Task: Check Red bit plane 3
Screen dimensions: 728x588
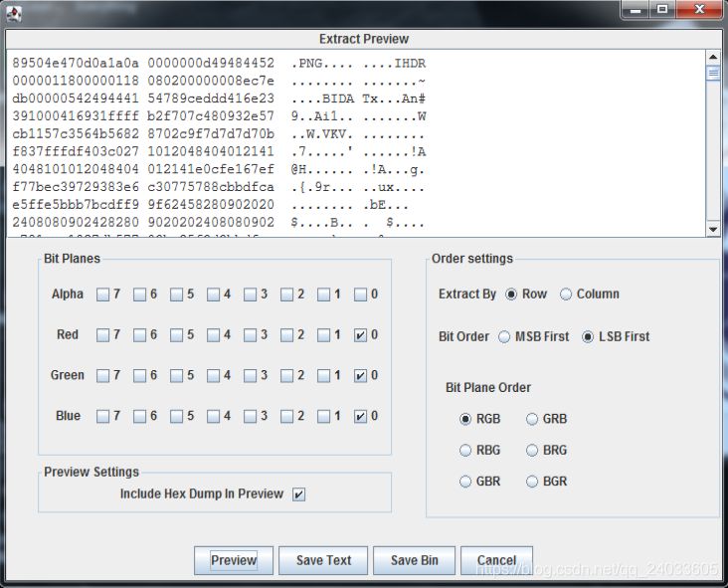Action: 250,335
